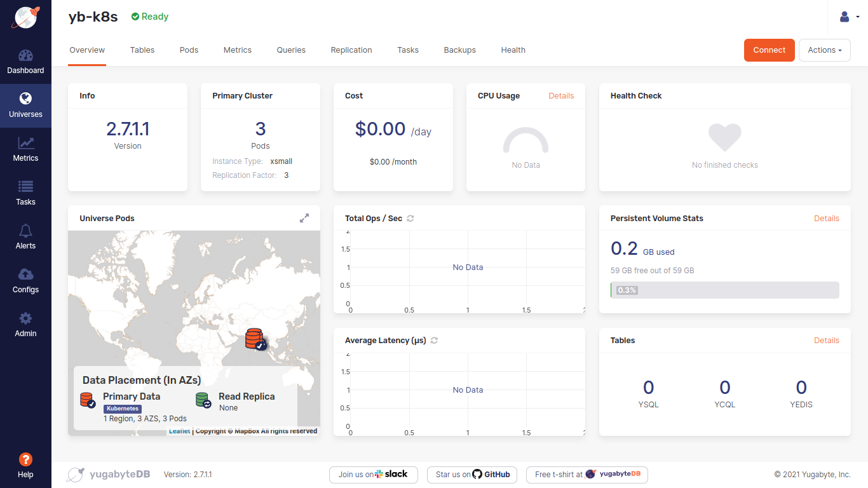The image size is (868, 488).
Task: Open Configs cloud icon
Action: coord(25,275)
